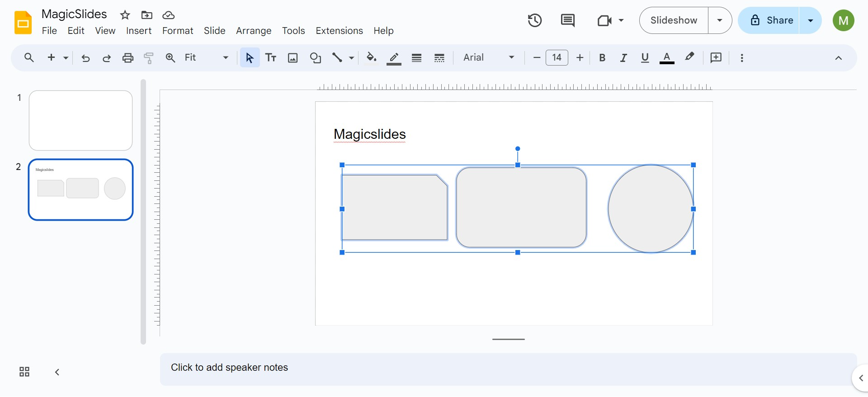Open the Arial font dropdown

(489, 57)
